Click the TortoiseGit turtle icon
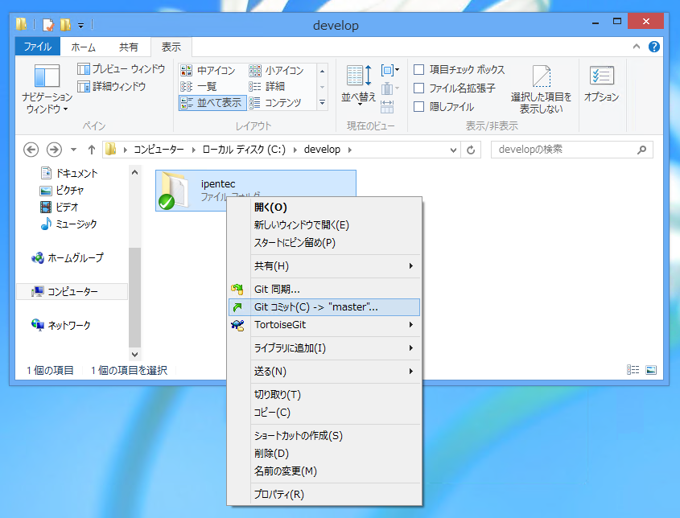 tap(238, 325)
